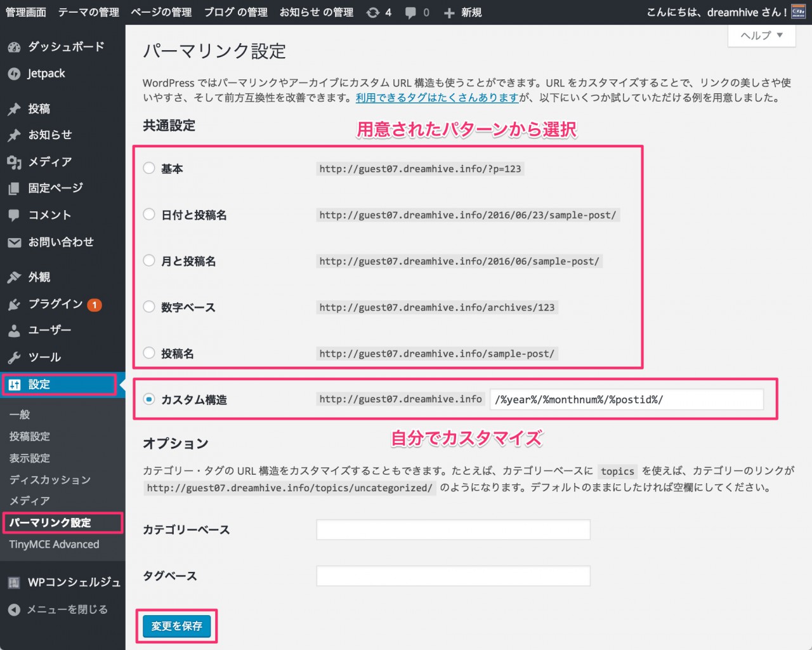This screenshot has height=650, width=812.
Task: Open the 利用できるタグはたくさんあります link
Action: point(437,98)
